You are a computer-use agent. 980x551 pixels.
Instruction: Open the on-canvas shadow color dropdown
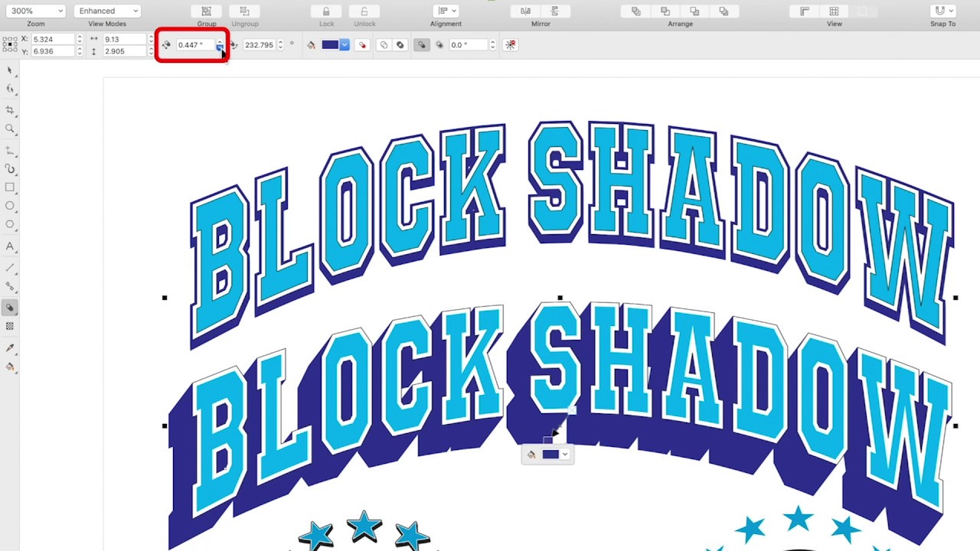pos(565,455)
